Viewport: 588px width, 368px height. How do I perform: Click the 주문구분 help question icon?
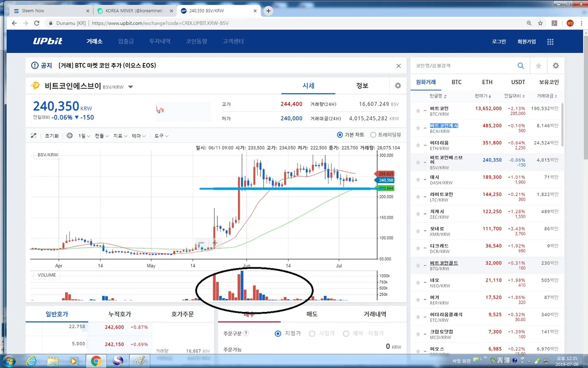[246, 333]
